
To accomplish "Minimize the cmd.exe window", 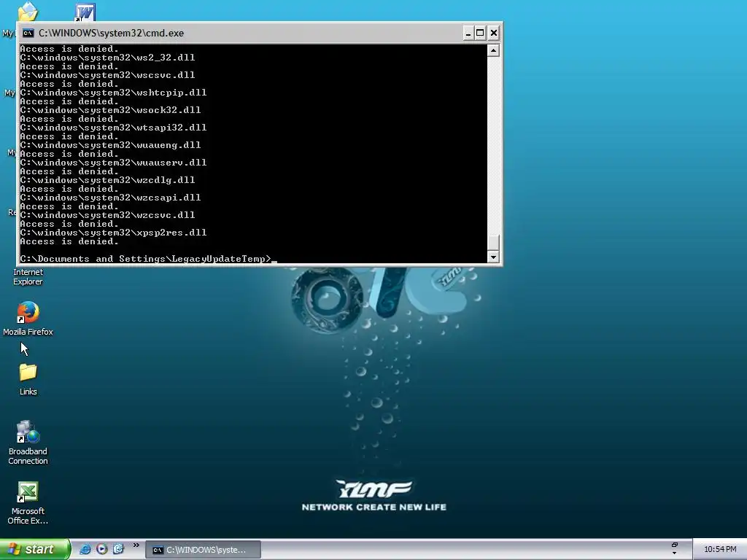I will 468,33.
